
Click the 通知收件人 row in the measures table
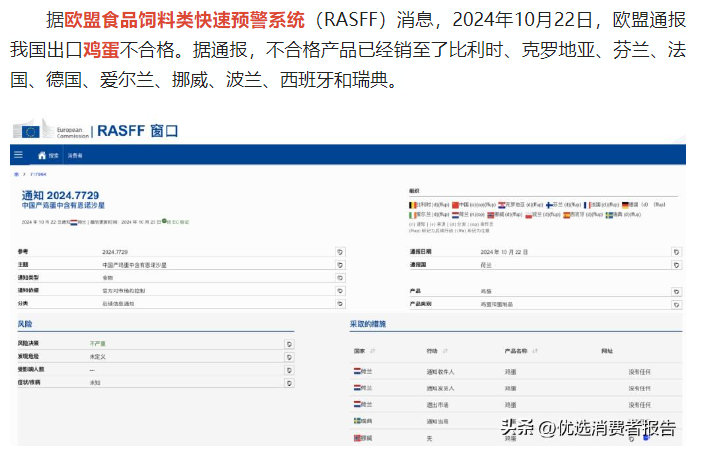point(516,372)
